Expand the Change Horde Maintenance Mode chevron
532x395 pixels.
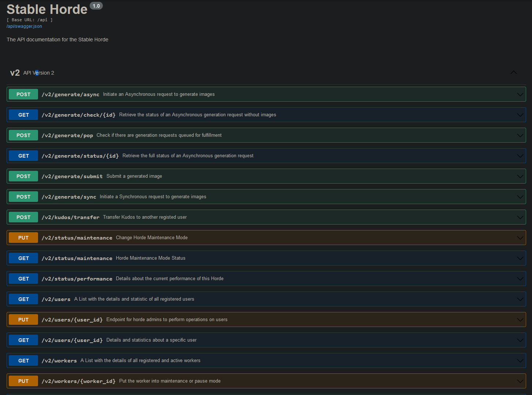(x=520, y=238)
